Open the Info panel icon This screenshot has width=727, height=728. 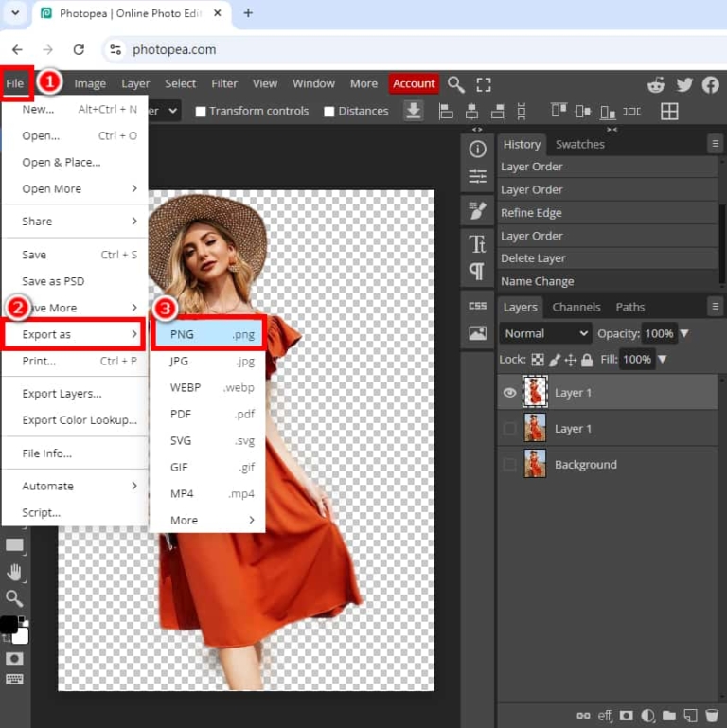(477, 149)
